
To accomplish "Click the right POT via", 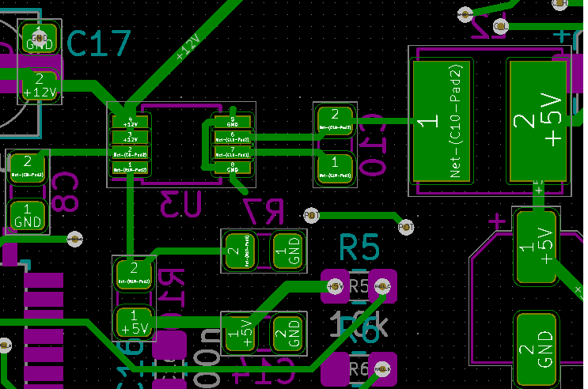I will 406,227.
